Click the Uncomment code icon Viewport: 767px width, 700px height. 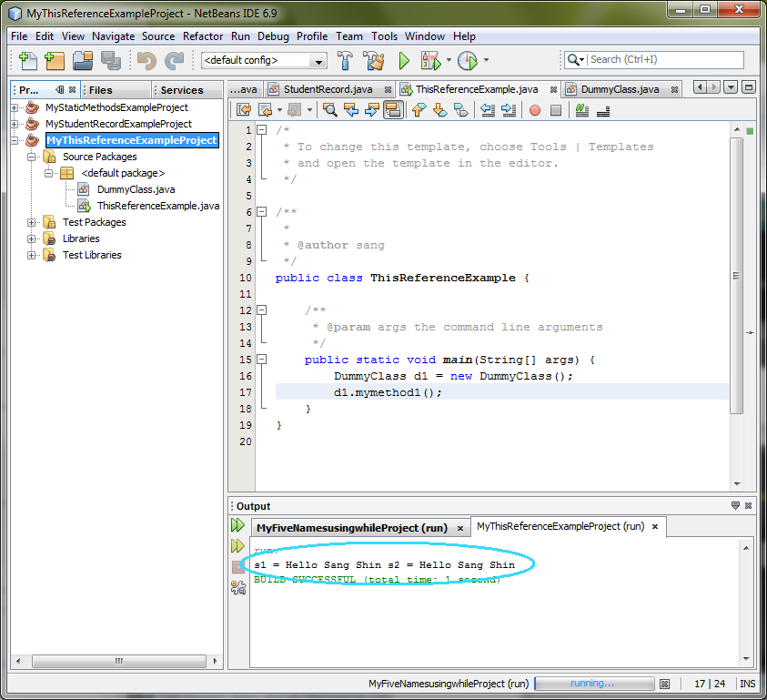tap(603, 111)
